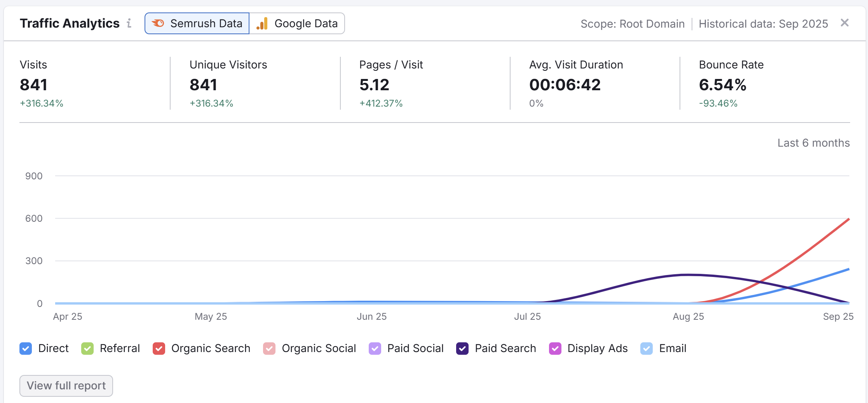Click the orange Organic Search legend icon
868x403 pixels.
click(159, 349)
